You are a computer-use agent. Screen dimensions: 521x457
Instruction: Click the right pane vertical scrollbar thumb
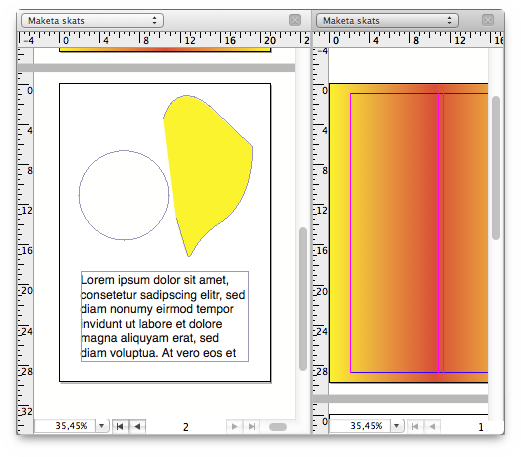point(496,168)
